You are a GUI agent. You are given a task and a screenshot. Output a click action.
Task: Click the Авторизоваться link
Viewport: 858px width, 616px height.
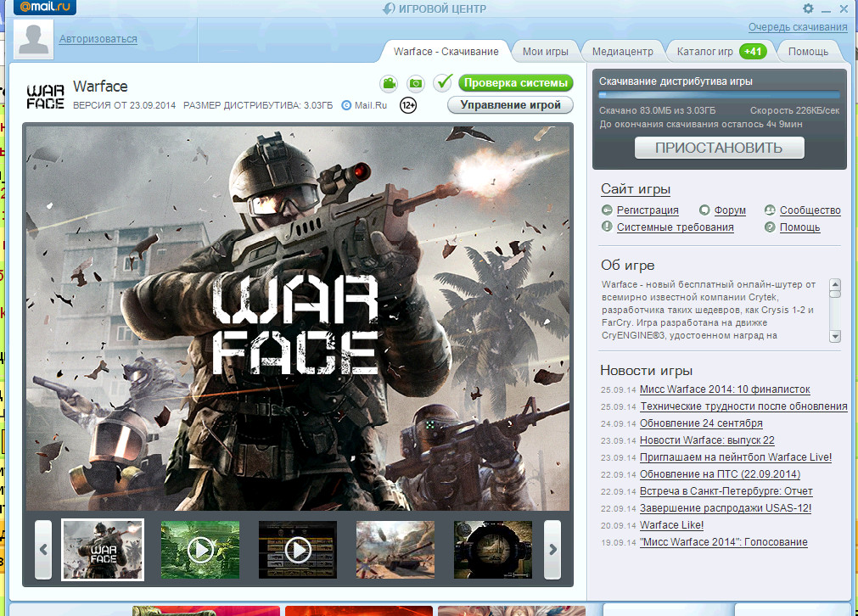[98, 39]
